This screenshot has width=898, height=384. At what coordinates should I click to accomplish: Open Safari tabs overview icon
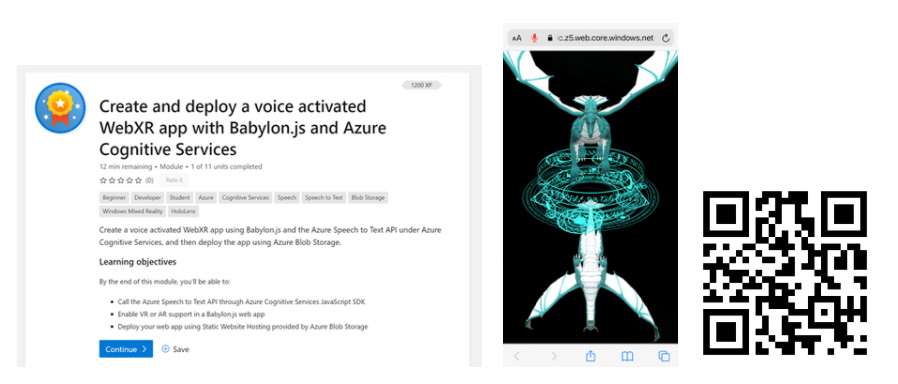(664, 356)
